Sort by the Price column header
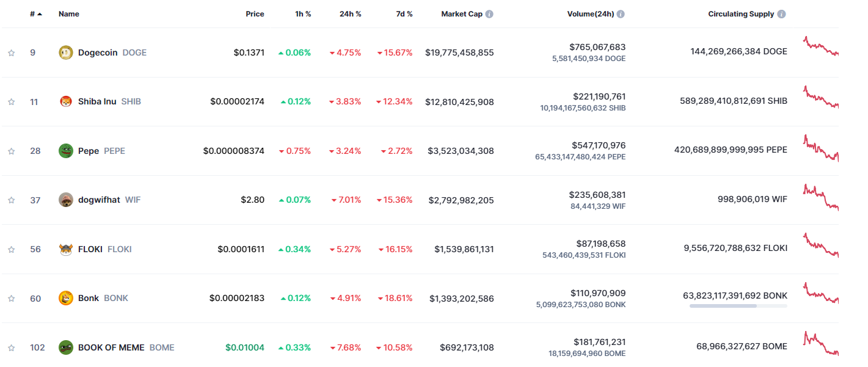 point(255,14)
